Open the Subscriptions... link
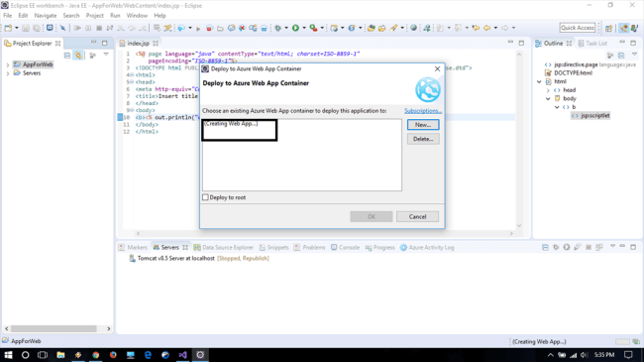Viewport: 644px width, 362px height. (423, 111)
